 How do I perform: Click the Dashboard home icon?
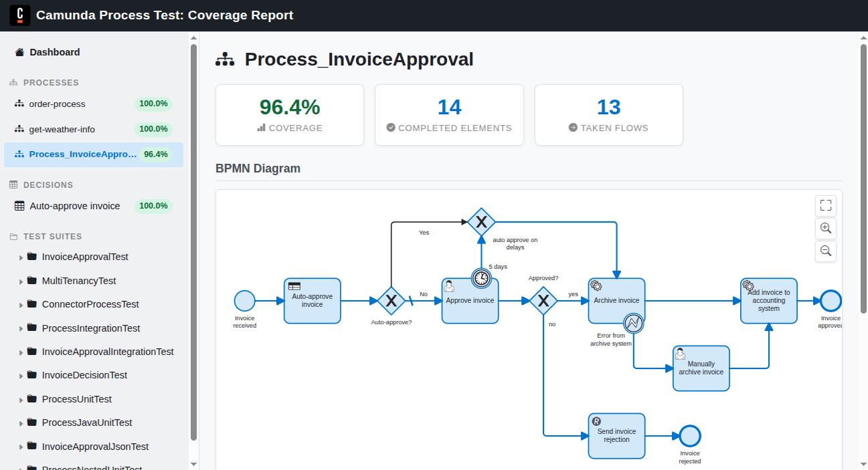(x=19, y=52)
